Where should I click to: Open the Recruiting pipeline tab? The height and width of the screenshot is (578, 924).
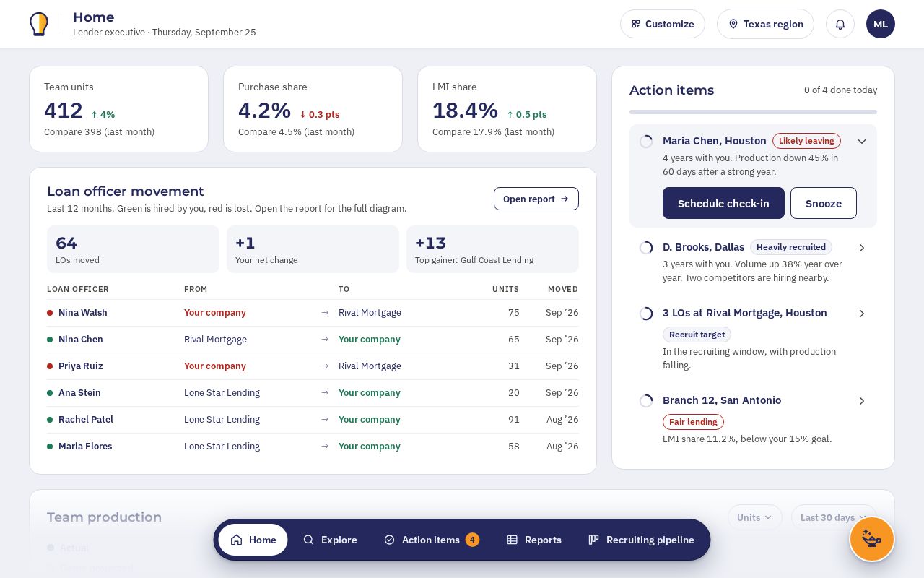point(641,540)
